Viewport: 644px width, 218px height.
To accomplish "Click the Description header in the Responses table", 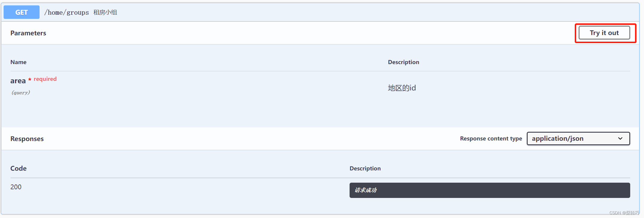I will point(365,169).
